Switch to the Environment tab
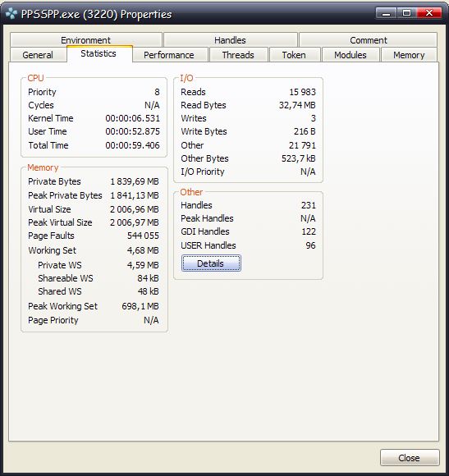Viewport: 449px width, 476px height. pyautogui.click(x=85, y=39)
